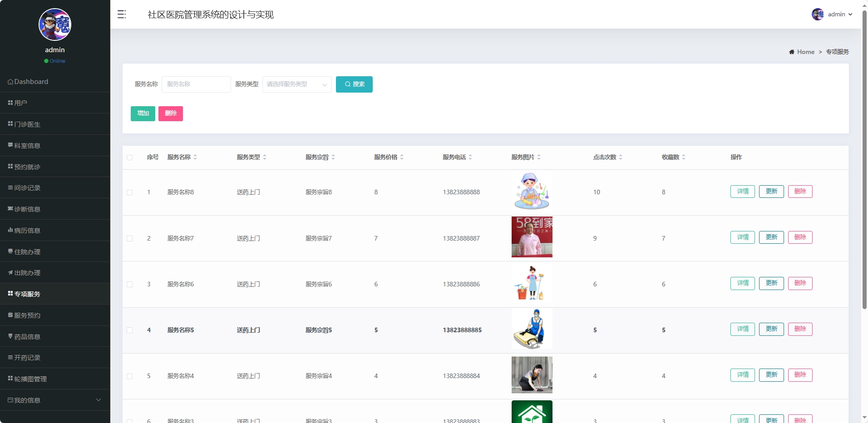Go to 用户 in the sidebar
Viewport: 868px width, 423px height.
point(55,103)
